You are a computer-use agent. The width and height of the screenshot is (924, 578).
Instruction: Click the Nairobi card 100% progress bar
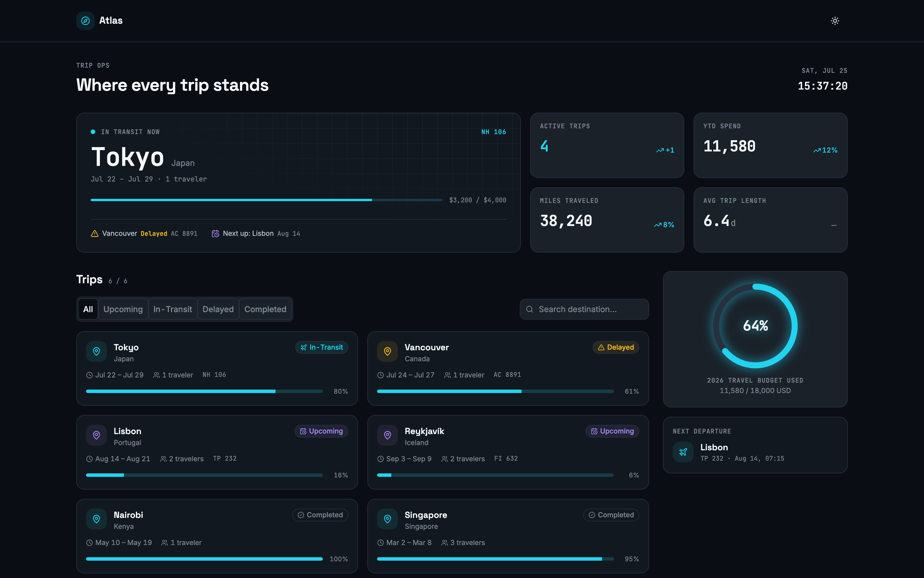tap(204, 559)
